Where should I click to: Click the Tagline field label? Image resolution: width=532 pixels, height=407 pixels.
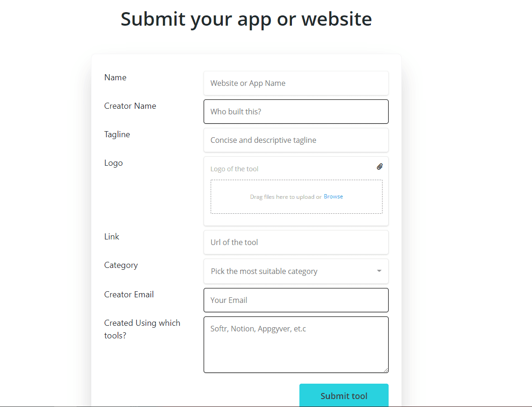[117, 134]
